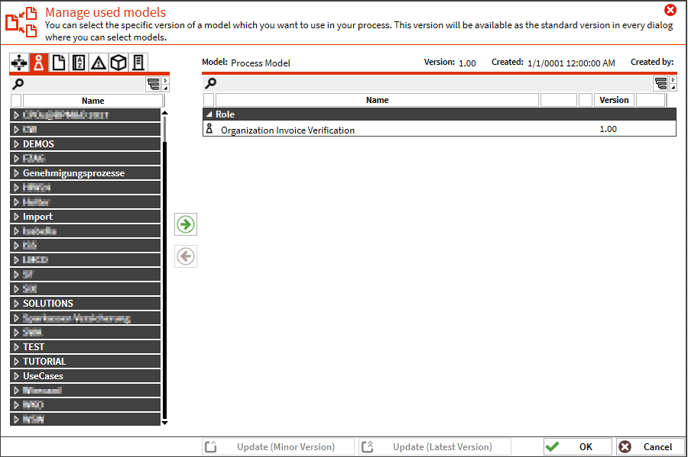Sort by Version column header
This screenshot has width=688, height=457.
point(614,100)
